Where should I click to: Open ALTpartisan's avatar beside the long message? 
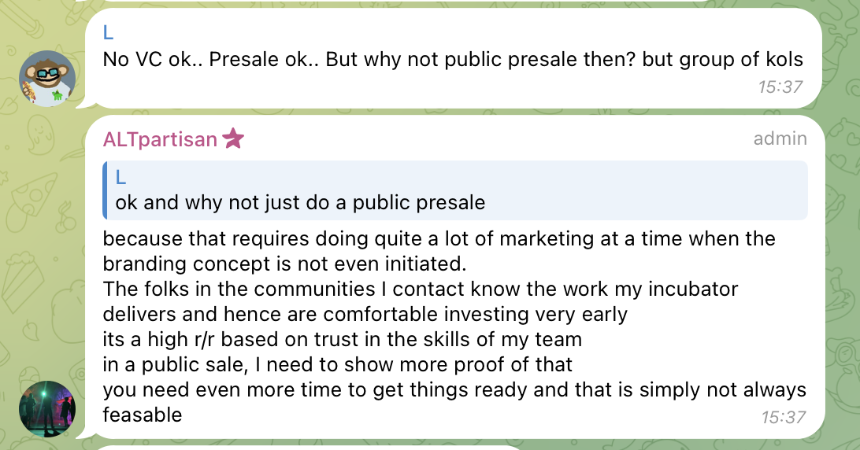click(x=48, y=409)
